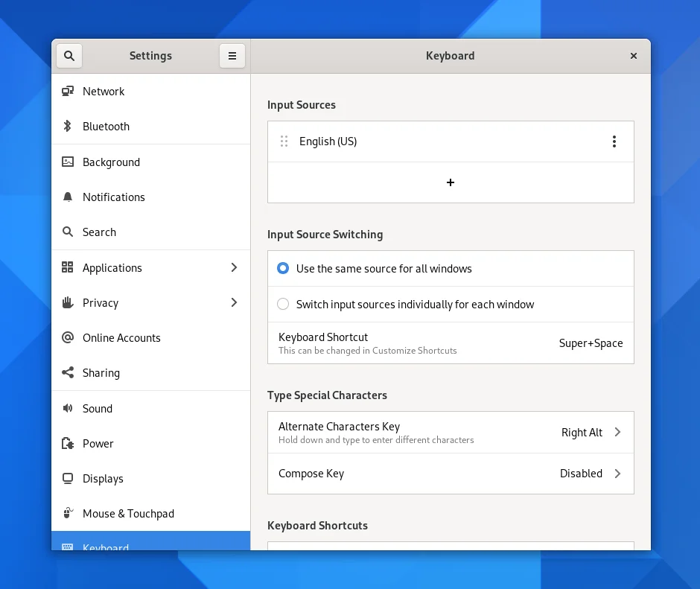Open the hamburger menu in Settings header

pos(232,56)
